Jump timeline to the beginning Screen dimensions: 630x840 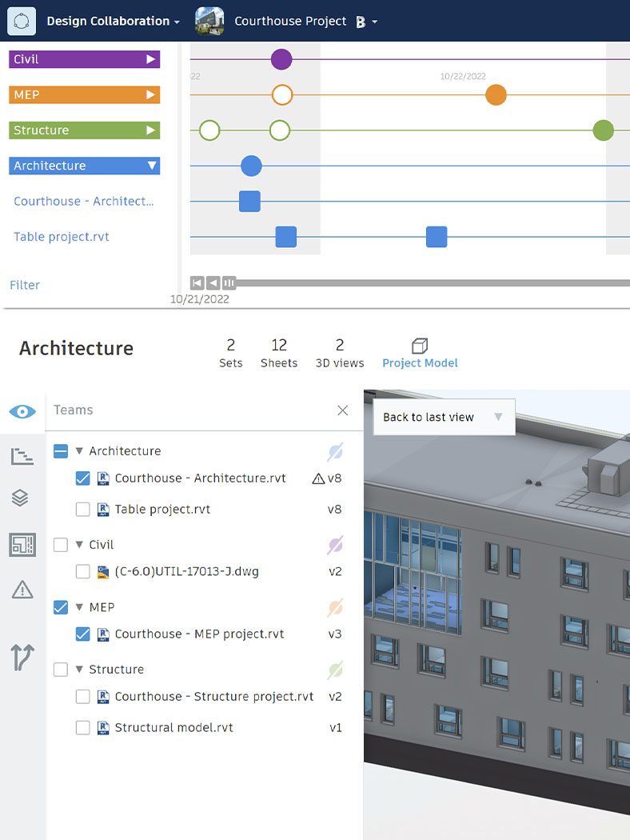197,283
